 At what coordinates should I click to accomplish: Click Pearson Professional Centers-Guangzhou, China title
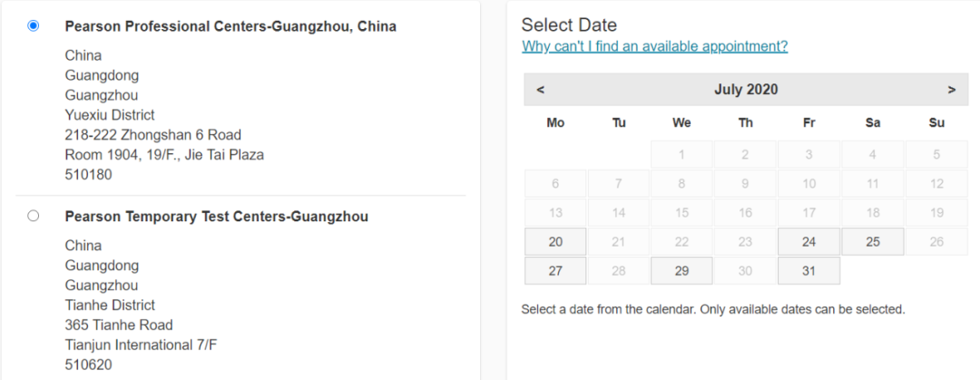click(230, 26)
